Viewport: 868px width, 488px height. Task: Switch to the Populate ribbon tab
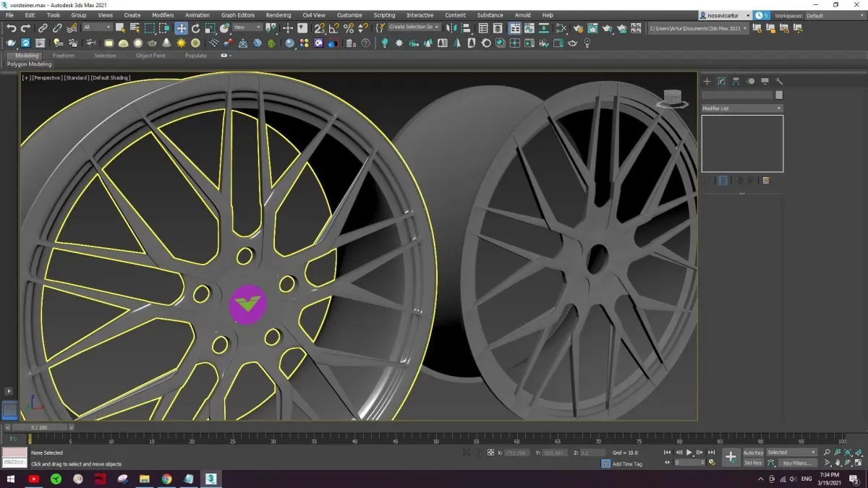click(196, 55)
